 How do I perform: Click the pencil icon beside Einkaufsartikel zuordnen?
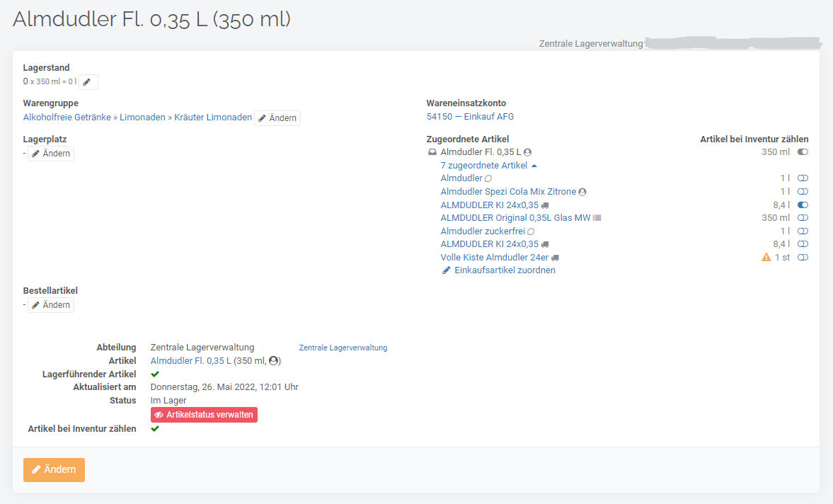[447, 270]
